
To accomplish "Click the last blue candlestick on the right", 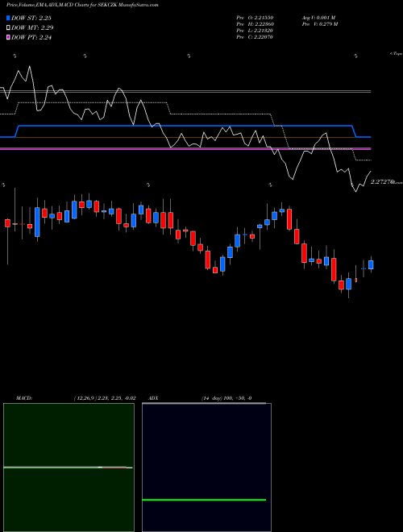I will [x=371, y=264].
